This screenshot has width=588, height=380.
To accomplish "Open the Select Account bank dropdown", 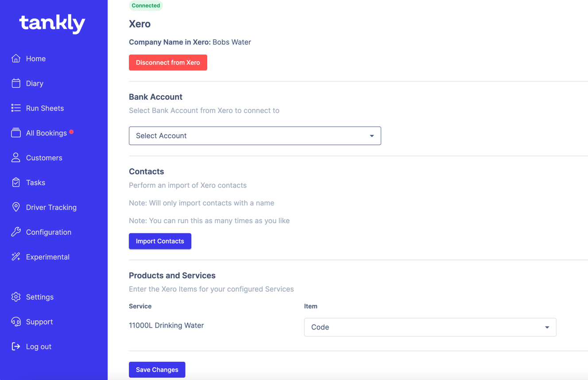I will pos(255,136).
